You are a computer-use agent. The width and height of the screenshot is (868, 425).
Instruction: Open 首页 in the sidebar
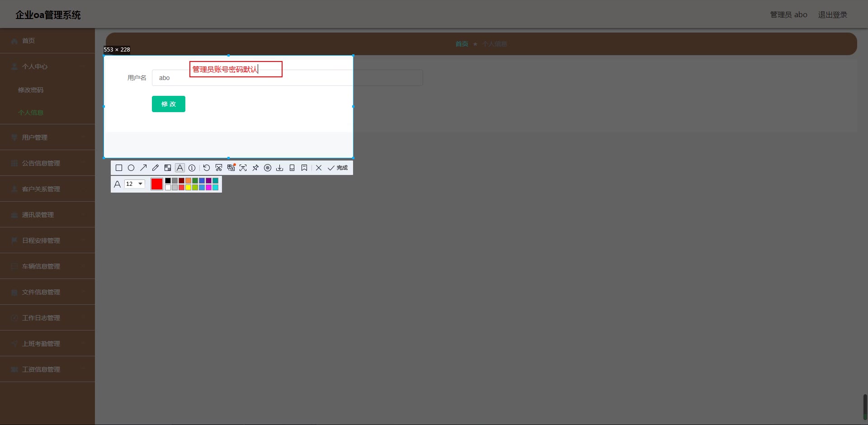pos(47,41)
